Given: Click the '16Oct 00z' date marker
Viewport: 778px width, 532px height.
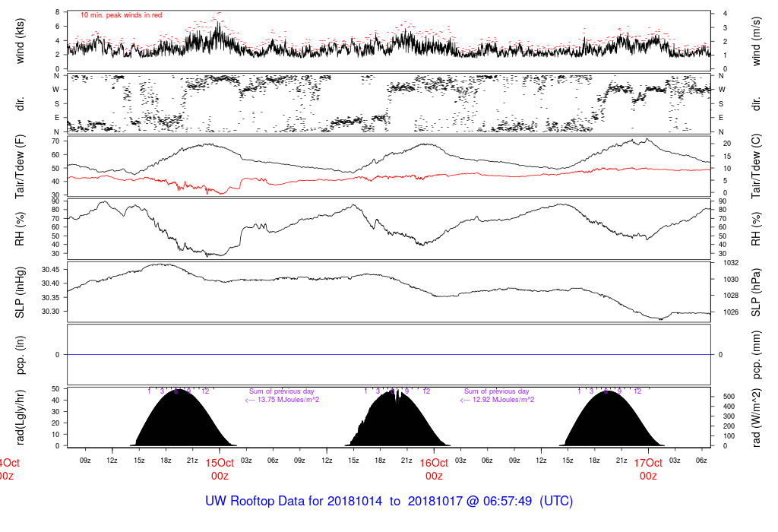Looking at the screenshot, I should pyautogui.click(x=434, y=470).
